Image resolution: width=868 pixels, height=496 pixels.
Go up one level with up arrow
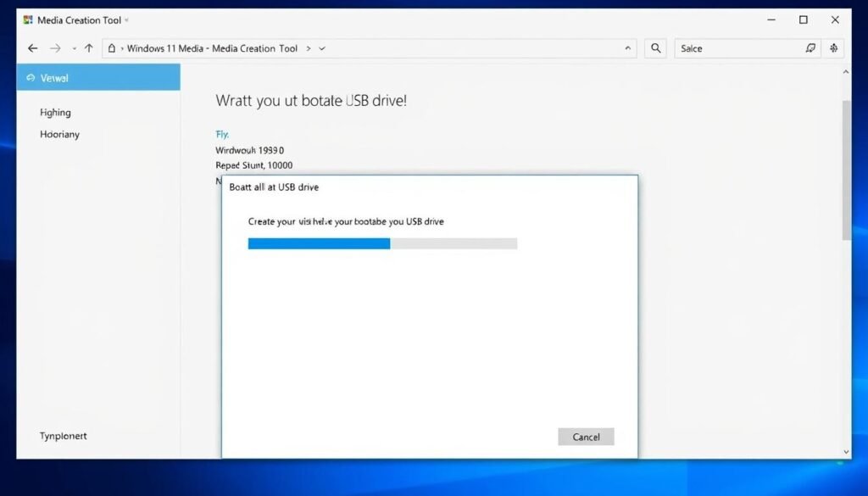(x=88, y=48)
